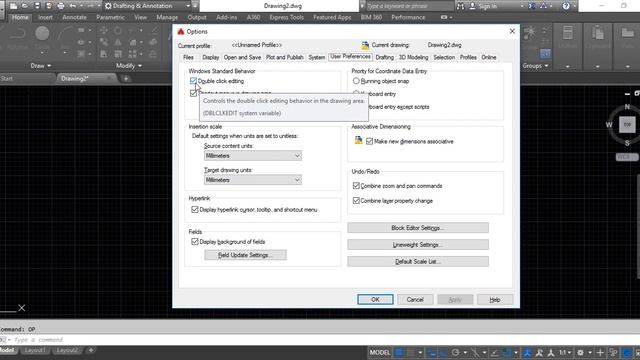Click Lineweight Settings button
The width and height of the screenshot is (640, 360).
(x=418, y=244)
